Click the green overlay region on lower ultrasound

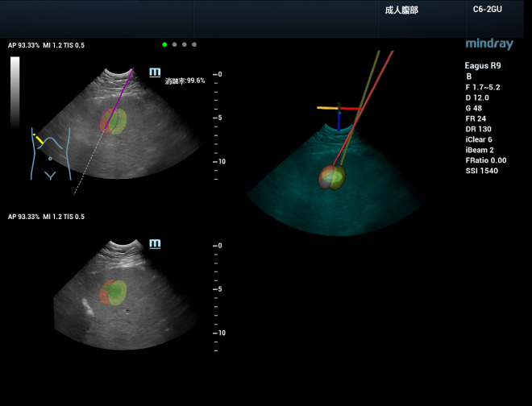[118, 291]
